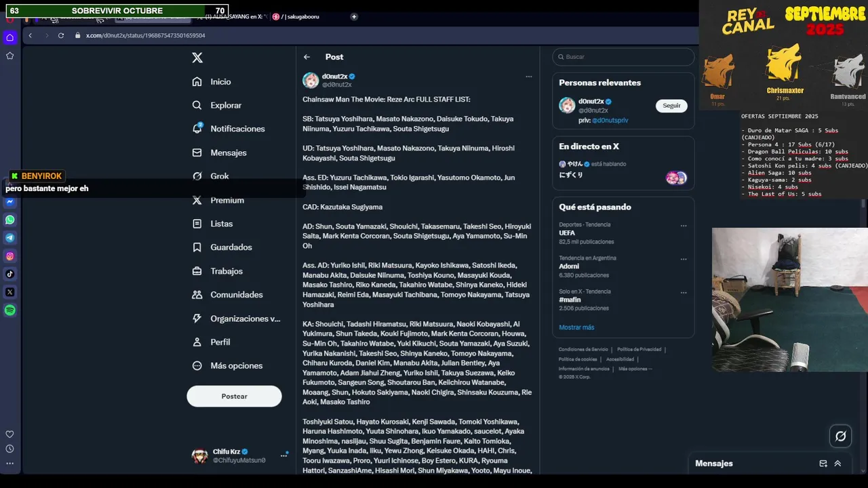Open Información de anuncios footer link
The image size is (868, 488).
coord(584,369)
